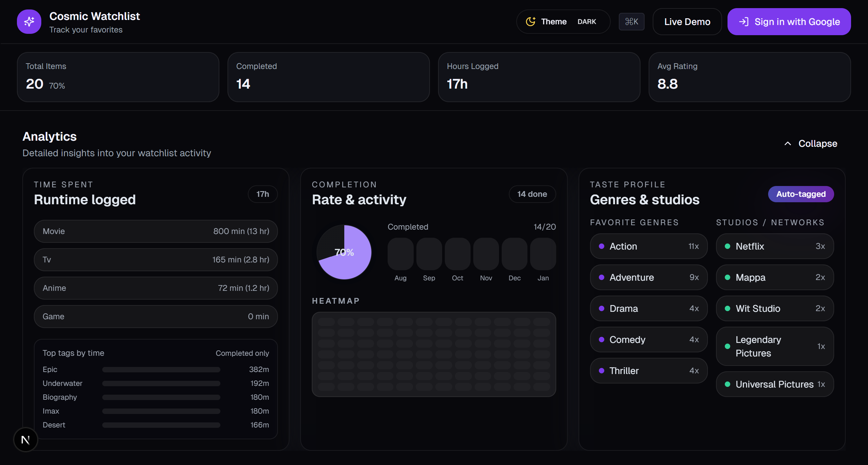Viewport: 868px width, 465px height.
Task: Toggle the Completed view in Rate & activity
Action: (408, 227)
